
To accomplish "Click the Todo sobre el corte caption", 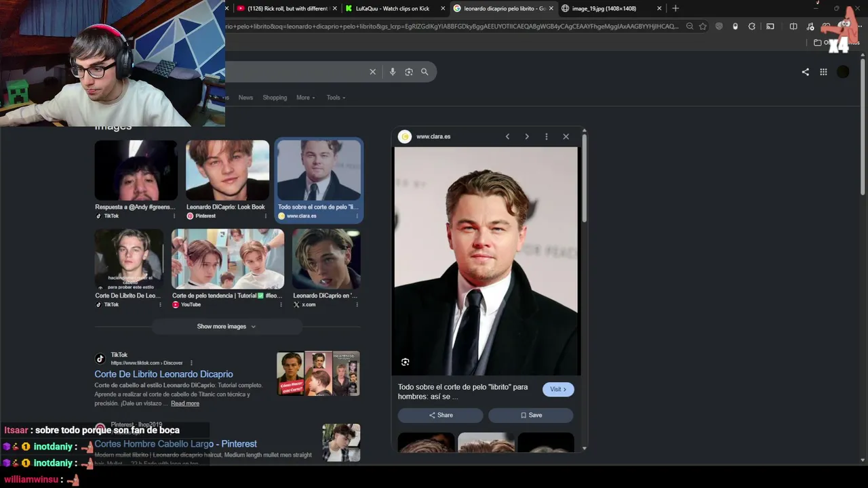I will point(462,392).
